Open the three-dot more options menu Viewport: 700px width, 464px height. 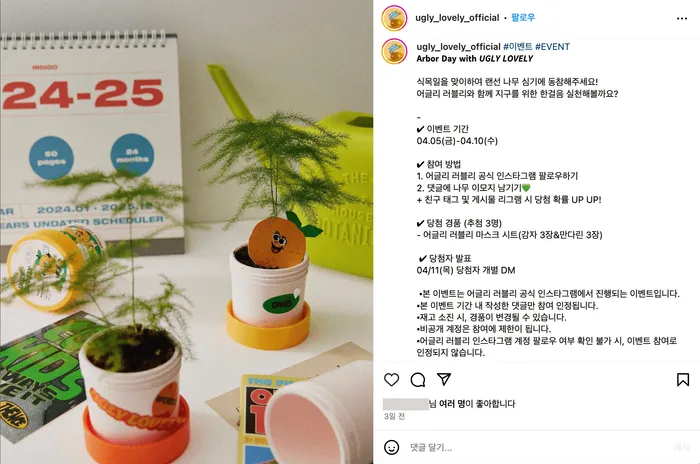coord(682,18)
